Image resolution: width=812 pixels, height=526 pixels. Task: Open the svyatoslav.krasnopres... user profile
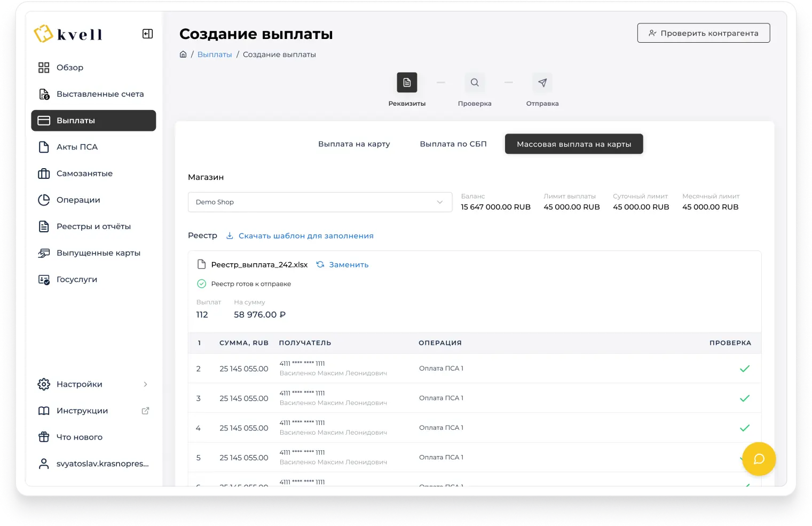click(x=102, y=464)
